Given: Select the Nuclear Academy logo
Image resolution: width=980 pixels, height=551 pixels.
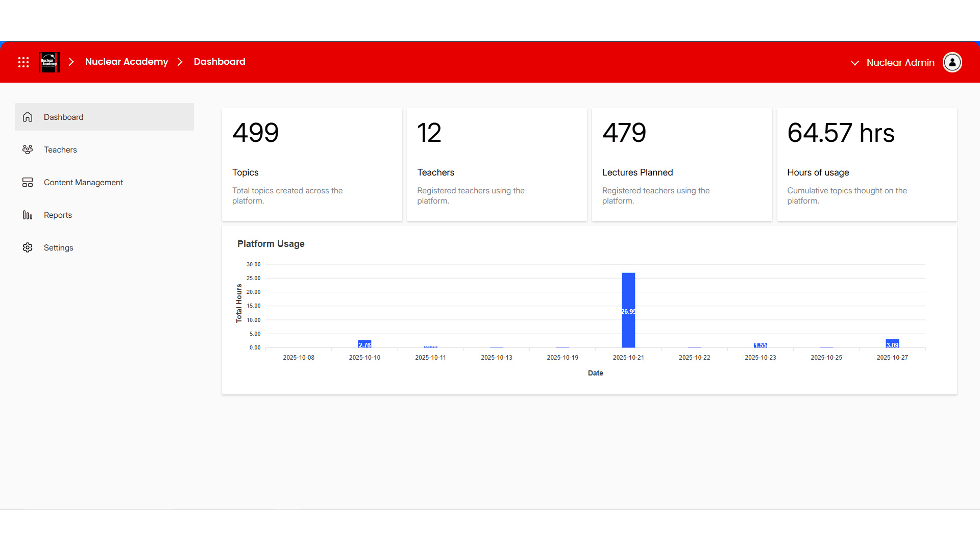Looking at the screenshot, I should point(49,62).
